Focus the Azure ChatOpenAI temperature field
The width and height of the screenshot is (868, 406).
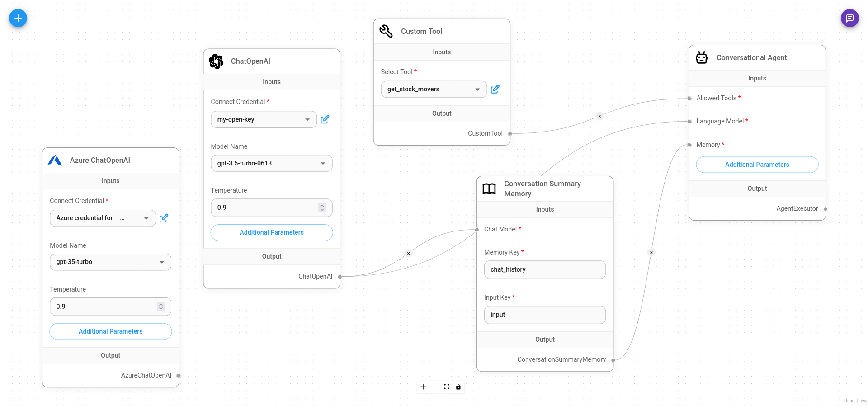point(110,307)
